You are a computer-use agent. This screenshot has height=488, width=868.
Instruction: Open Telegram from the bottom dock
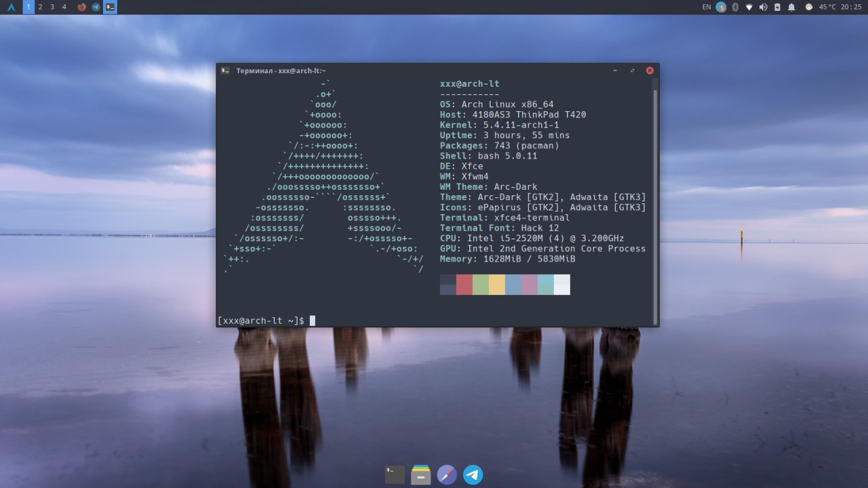473,474
